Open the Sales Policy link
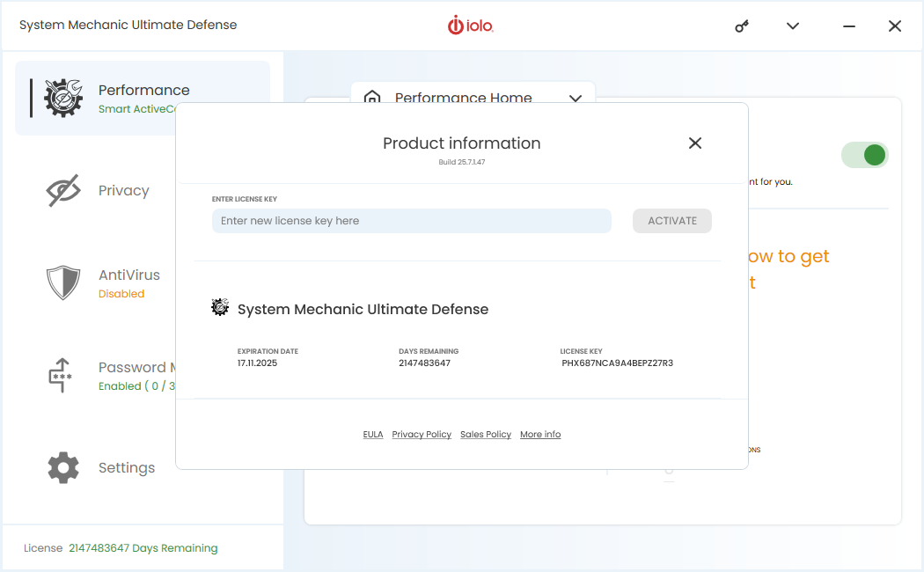Image resolution: width=924 pixels, height=572 pixels. tap(486, 434)
